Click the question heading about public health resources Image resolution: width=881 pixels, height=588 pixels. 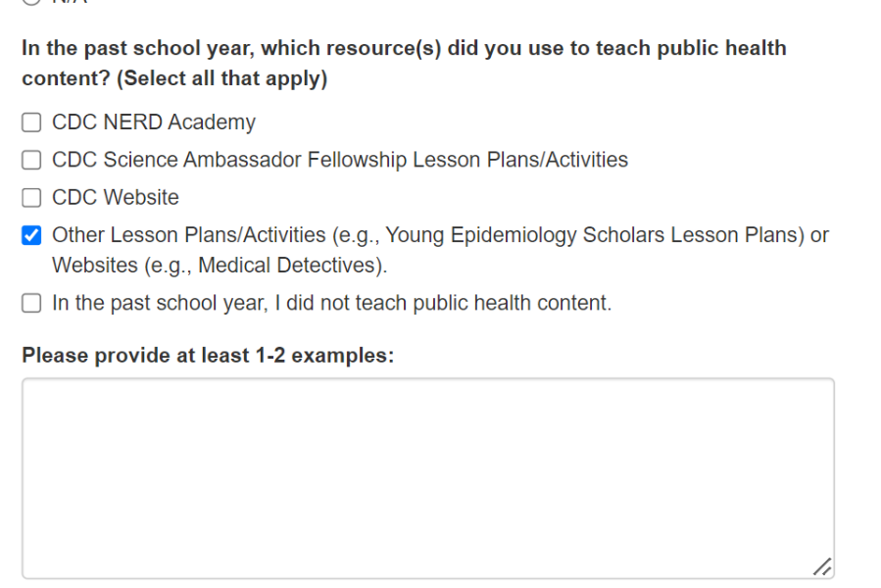tap(404, 49)
